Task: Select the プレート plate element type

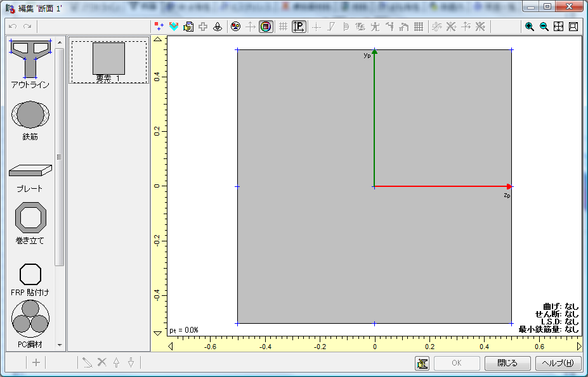Action: tap(30, 179)
